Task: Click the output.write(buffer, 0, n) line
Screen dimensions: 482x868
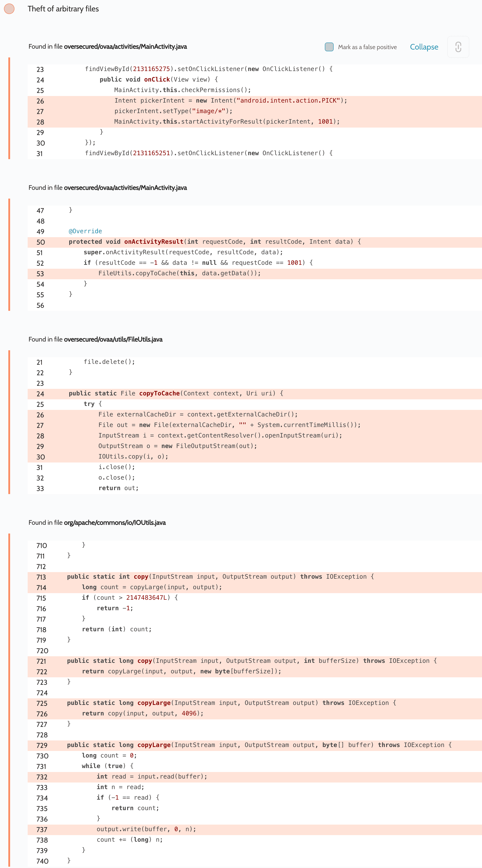Action: (146, 829)
